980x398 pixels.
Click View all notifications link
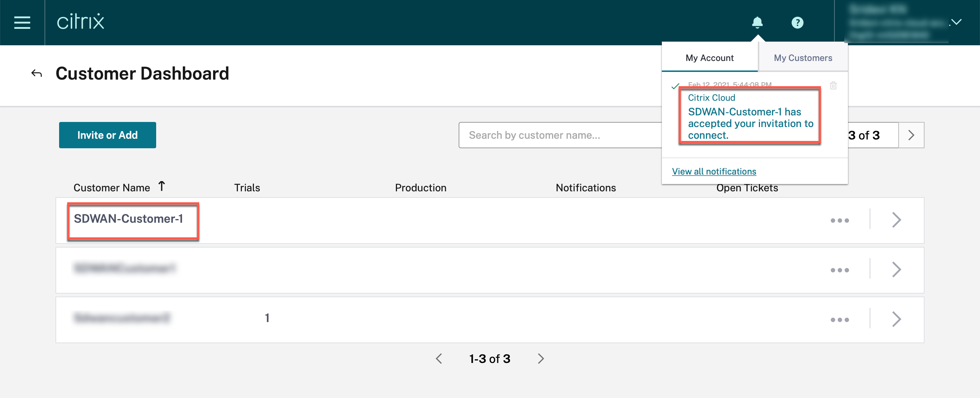coord(714,171)
